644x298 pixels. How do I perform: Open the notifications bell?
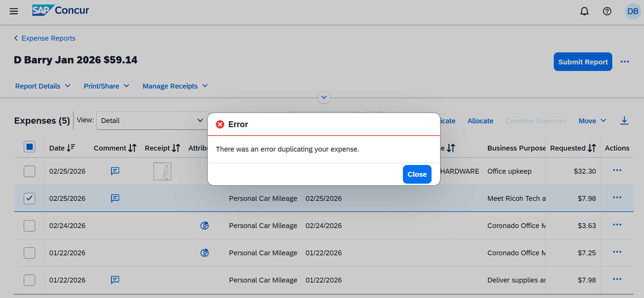584,11
